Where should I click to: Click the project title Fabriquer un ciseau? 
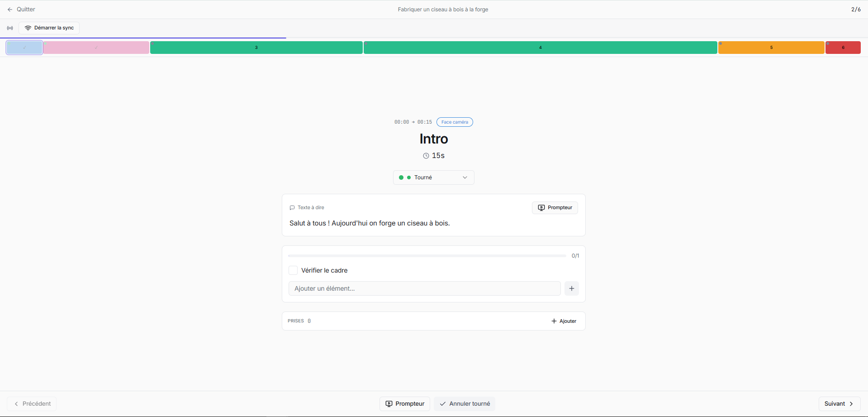coord(443,10)
